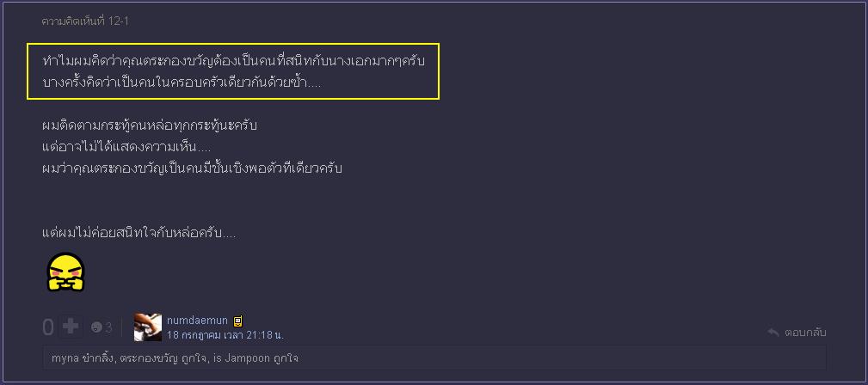868x385 pixels.
Task: Click the sentence แต่ผมไม่ค่อยสนิทใจกับหล่อครับ
Action: (139, 233)
